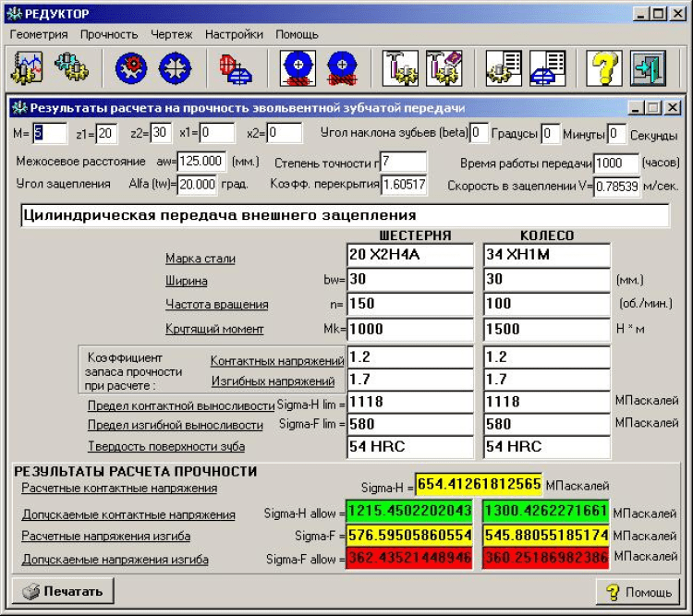Click the Крутящий момент underlined label
Image resolution: width=693 pixels, height=616 pixels.
point(214,329)
